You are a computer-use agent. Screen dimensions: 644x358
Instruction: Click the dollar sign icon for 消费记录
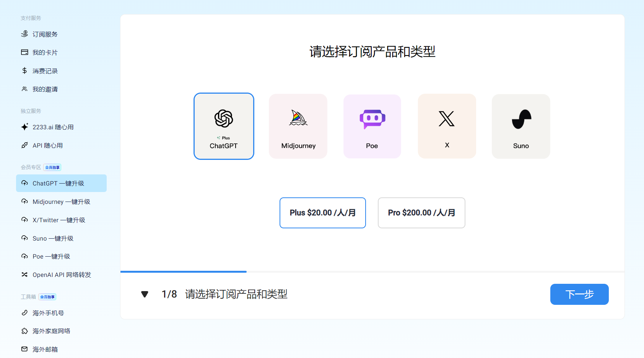coord(25,71)
